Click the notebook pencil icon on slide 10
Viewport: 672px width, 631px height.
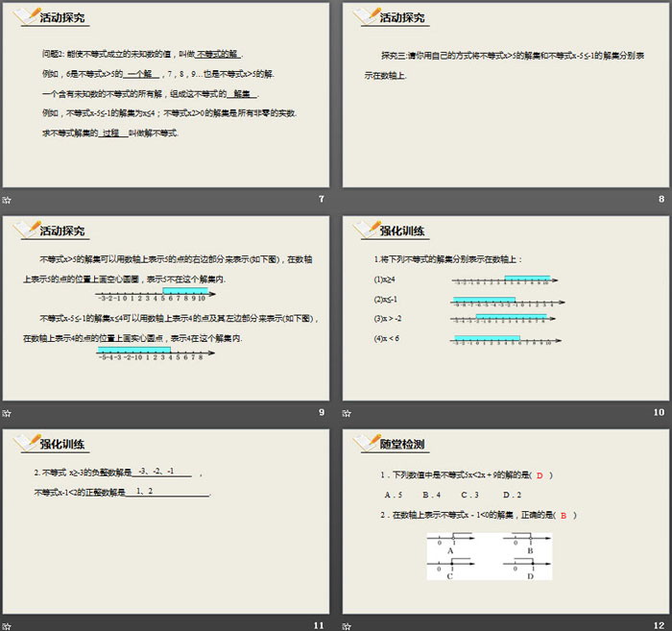point(367,230)
